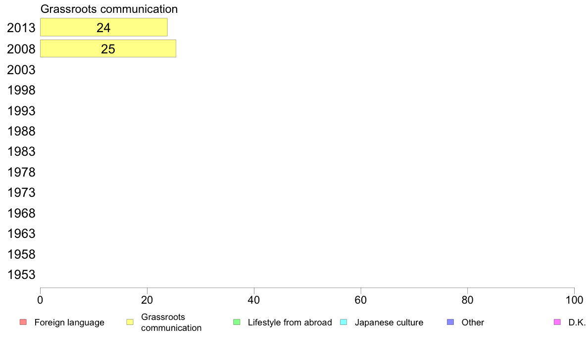Click the magenta D.K. legend swatch
Screen dimensions: 588x364
click(x=557, y=322)
